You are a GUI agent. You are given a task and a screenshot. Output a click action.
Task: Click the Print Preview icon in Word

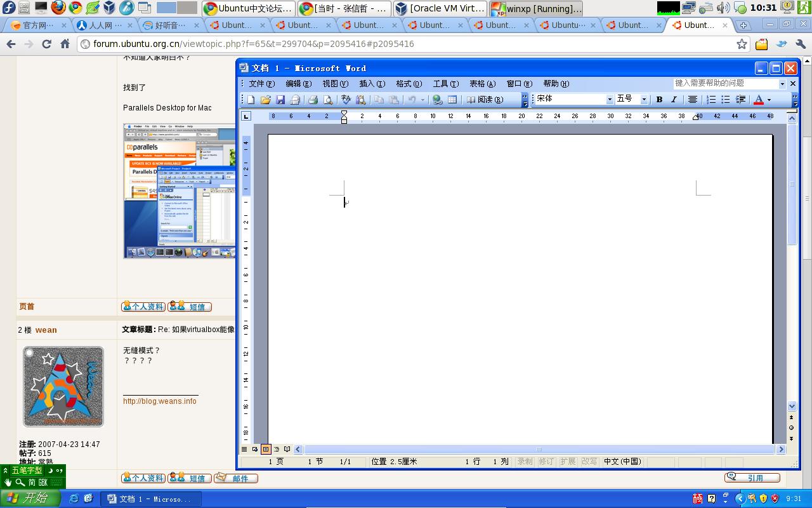click(328, 100)
